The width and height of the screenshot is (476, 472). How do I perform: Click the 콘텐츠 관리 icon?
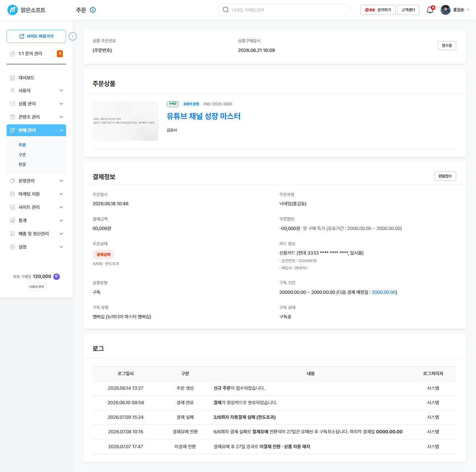[13, 117]
